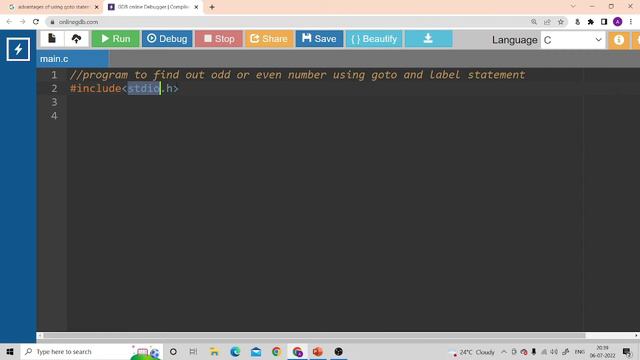Click the scrollbar left arrow

(40, 336)
